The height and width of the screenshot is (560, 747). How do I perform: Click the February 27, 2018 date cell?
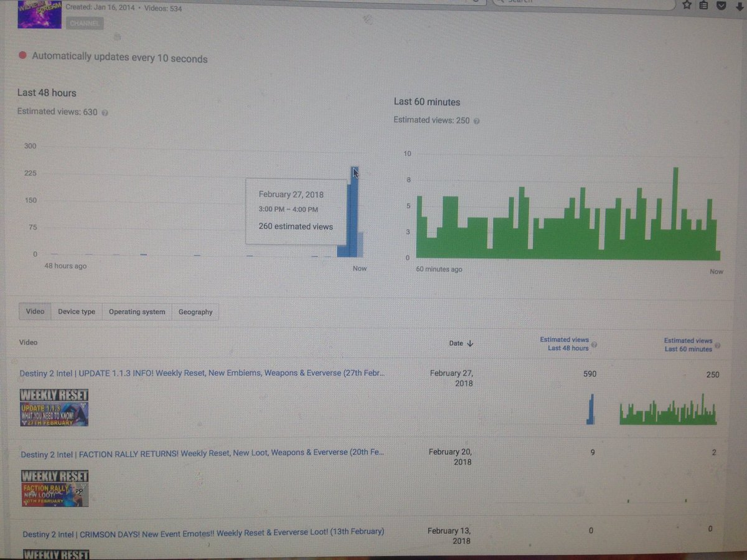452,378
